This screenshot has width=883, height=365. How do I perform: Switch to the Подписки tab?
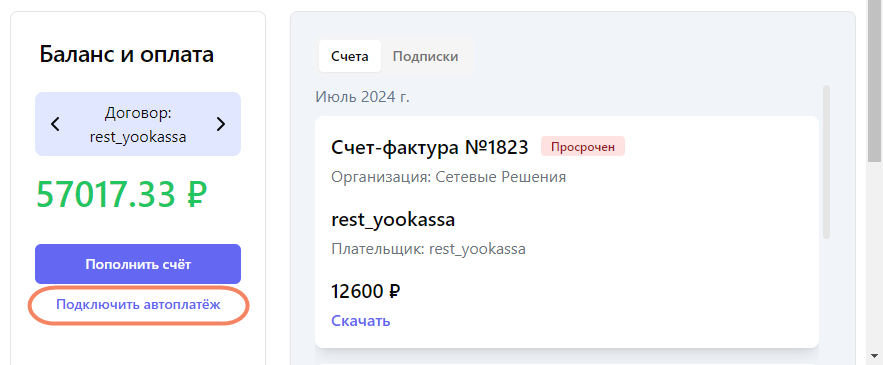click(425, 56)
